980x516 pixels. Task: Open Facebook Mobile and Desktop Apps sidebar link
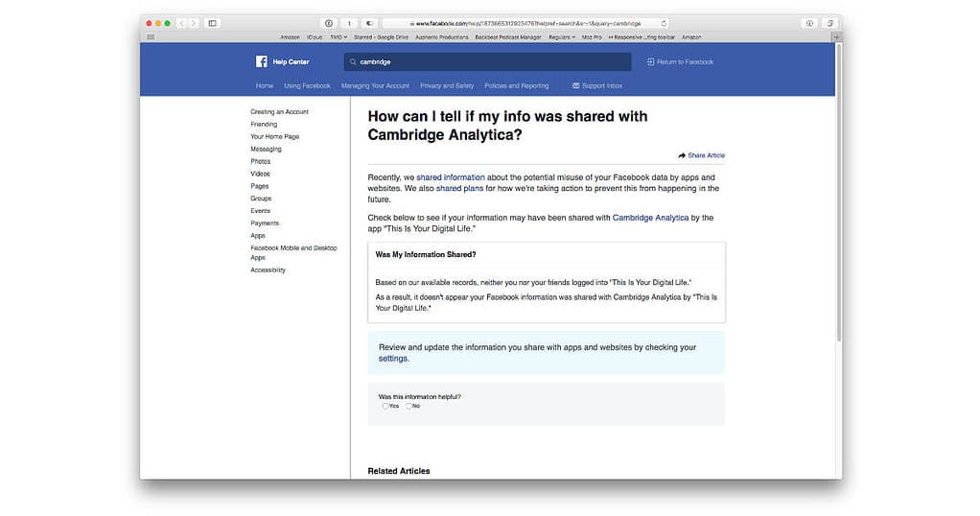coord(293,252)
